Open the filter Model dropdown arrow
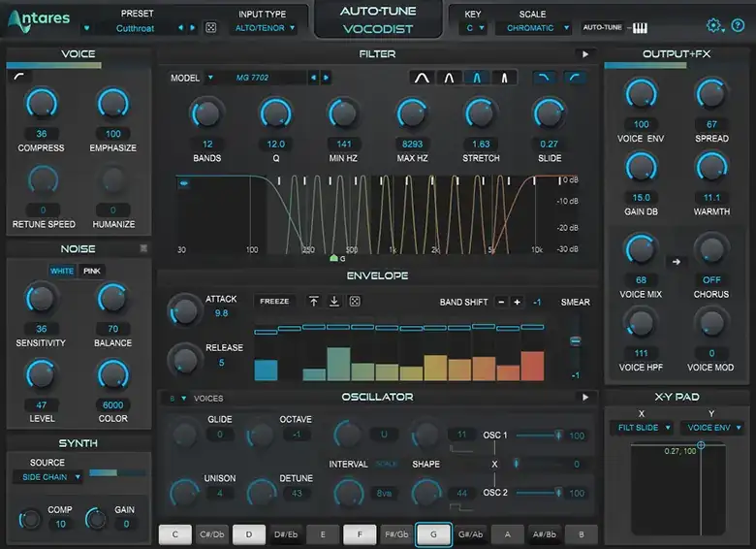 (210, 78)
